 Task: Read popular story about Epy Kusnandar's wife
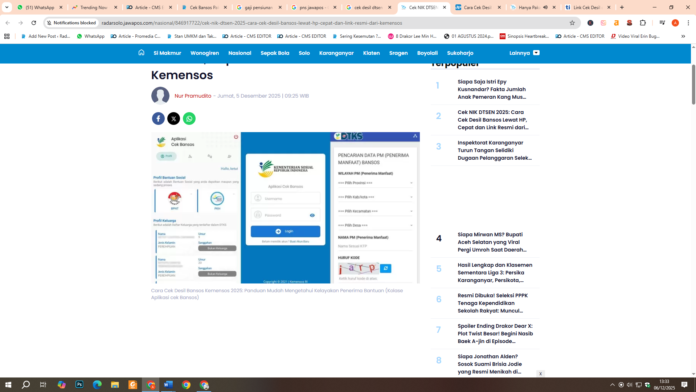pyautogui.click(x=492, y=89)
